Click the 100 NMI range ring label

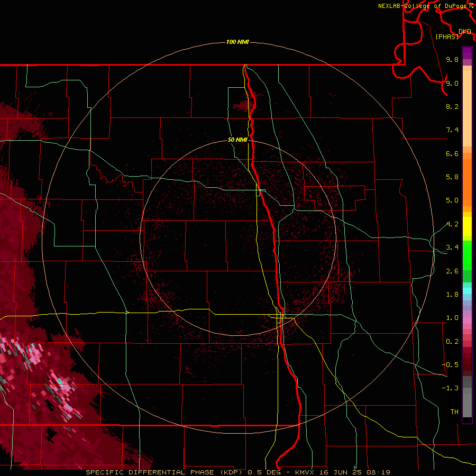pos(237,42)
